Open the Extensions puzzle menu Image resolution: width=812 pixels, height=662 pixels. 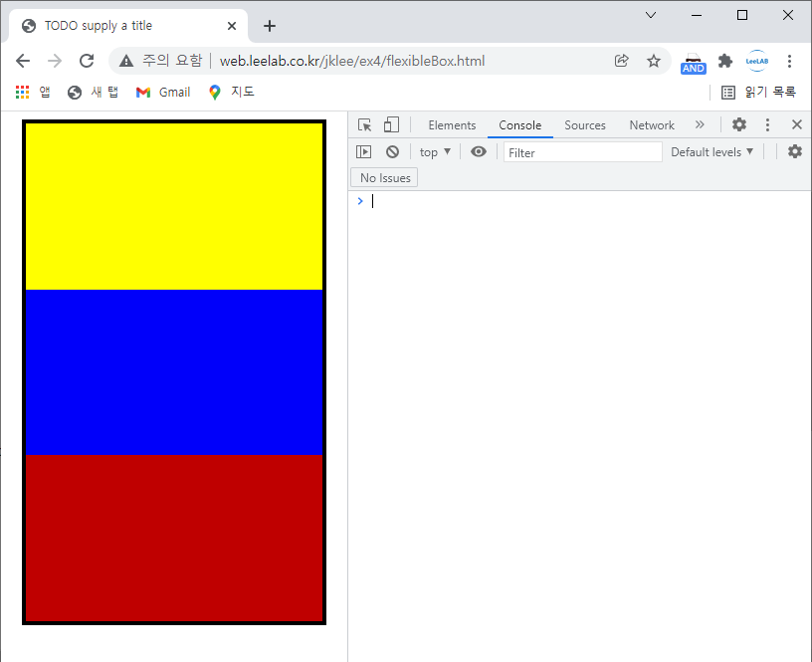tap(725, 61)
